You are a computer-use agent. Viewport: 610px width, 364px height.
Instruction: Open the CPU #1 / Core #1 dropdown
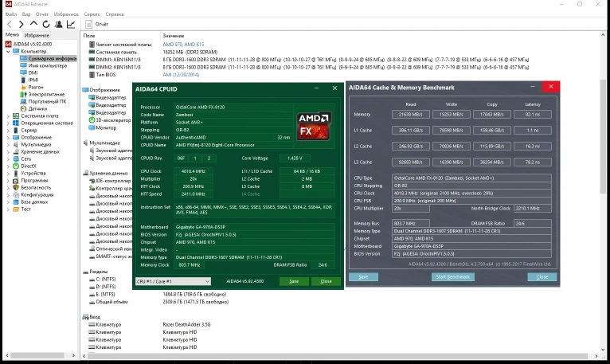pos(173,281)
